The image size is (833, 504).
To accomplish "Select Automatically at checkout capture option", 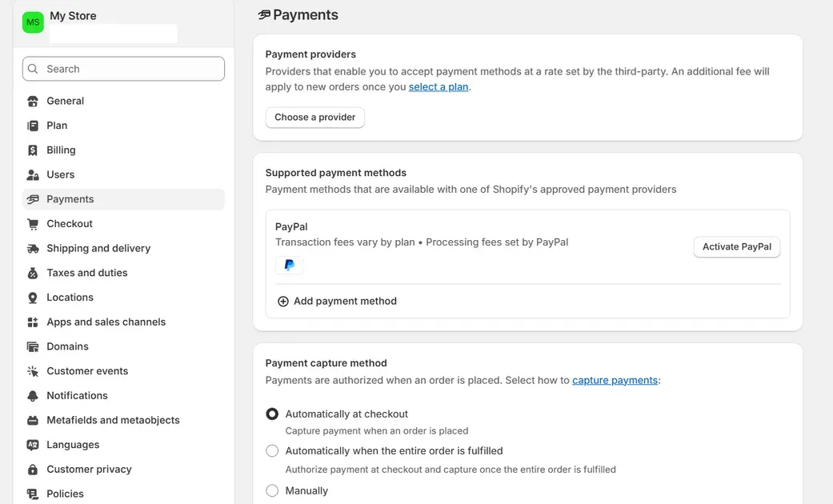I will pyautogui.click(x=272, y=414).
